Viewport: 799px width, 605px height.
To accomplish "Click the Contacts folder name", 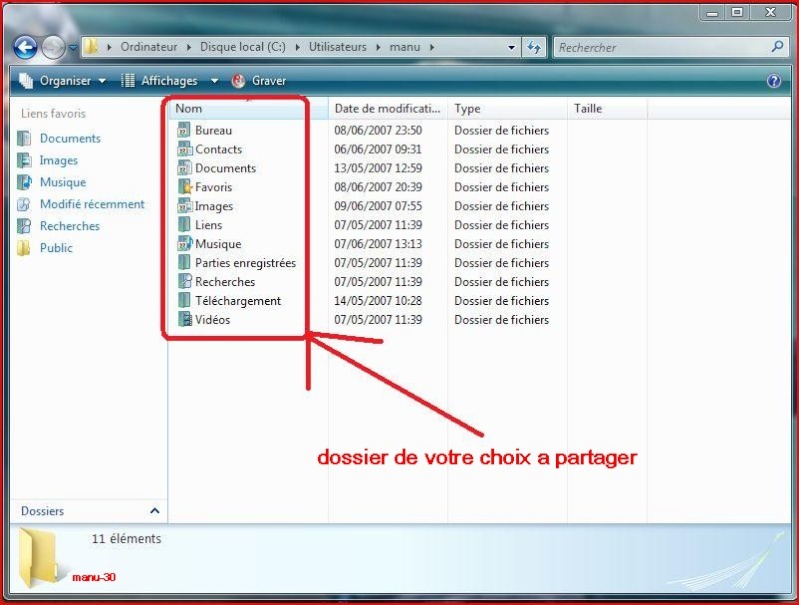I will click(219, 149).
